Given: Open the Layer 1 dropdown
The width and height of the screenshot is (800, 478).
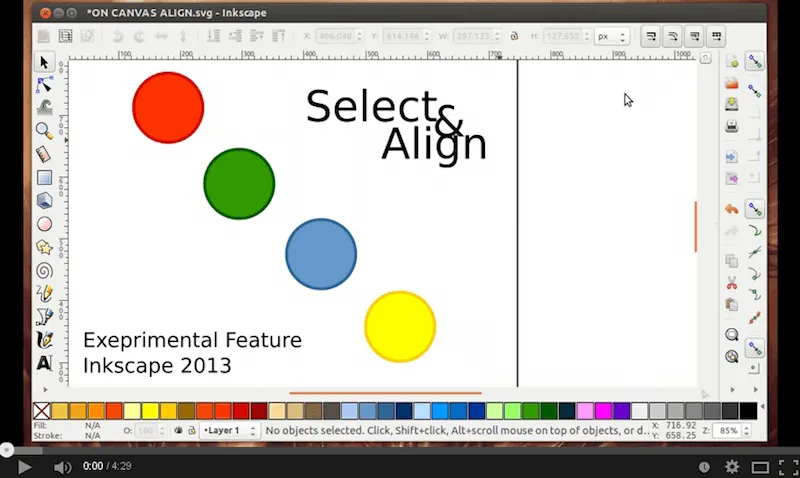Looking at the screenshot, I should 228,431.
